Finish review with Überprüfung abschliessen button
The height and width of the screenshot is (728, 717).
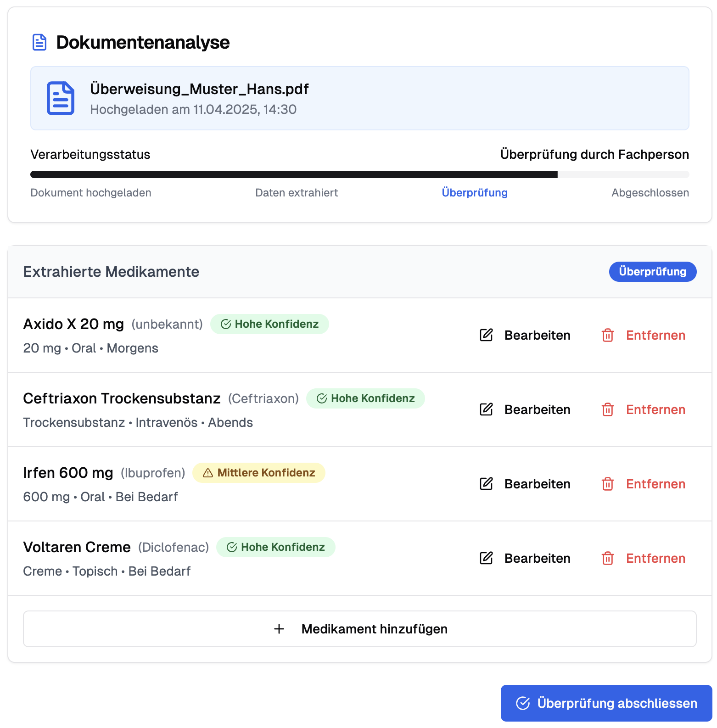coord(606,703)
